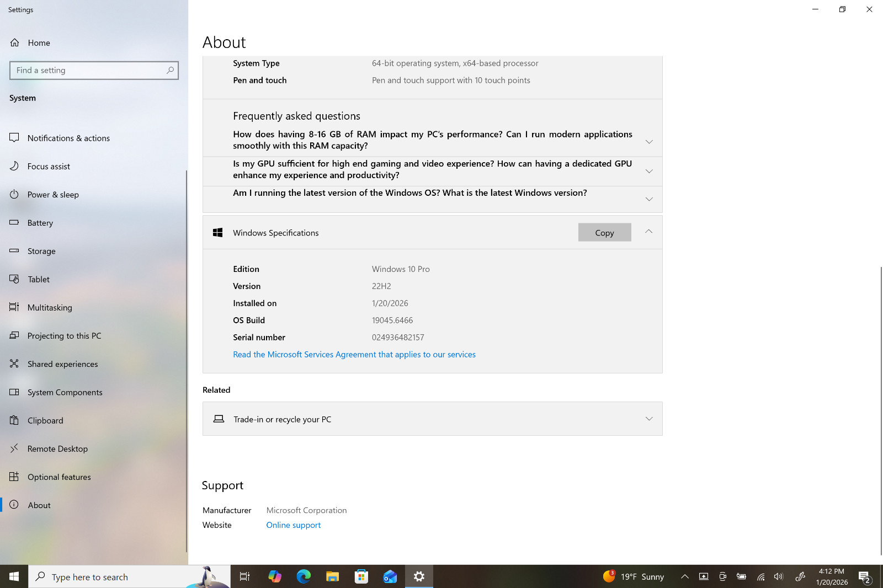
Task: Select the Installed on date 1/20/2026
Action: (x=390, y=303)
